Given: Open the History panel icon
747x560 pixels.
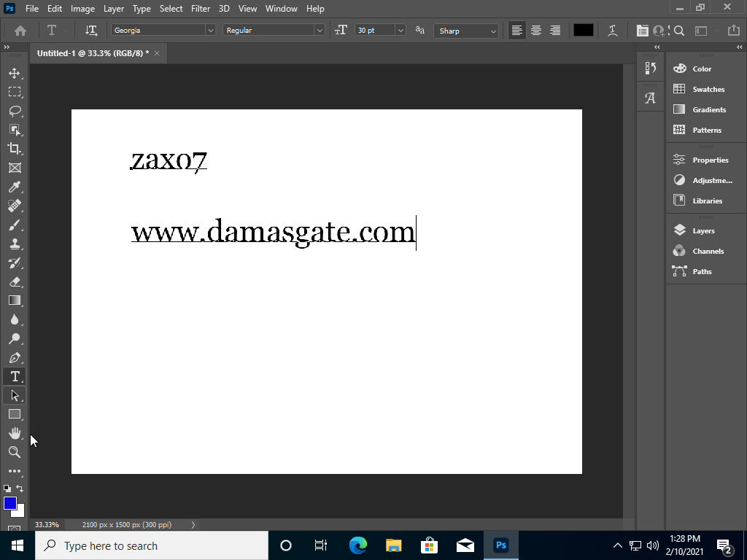Looking at the screenshot, I should tap(650, 68).
